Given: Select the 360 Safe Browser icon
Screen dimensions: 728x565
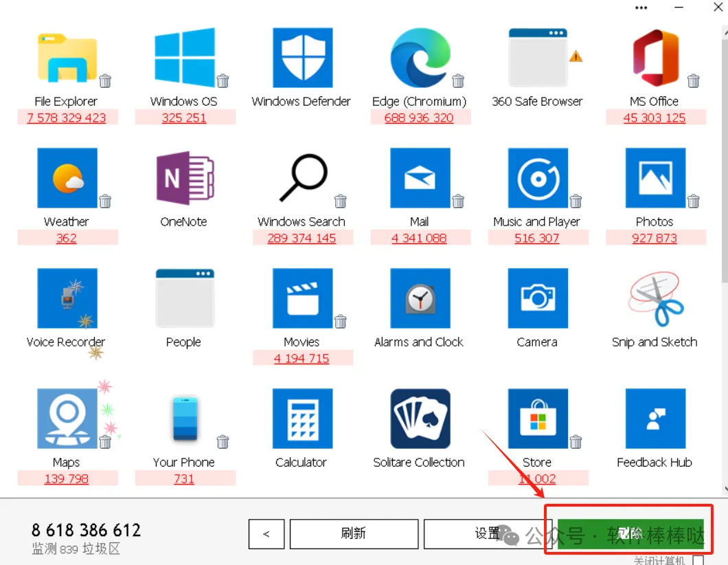Looking at the screenshot, I should click(x=538, y=58).
